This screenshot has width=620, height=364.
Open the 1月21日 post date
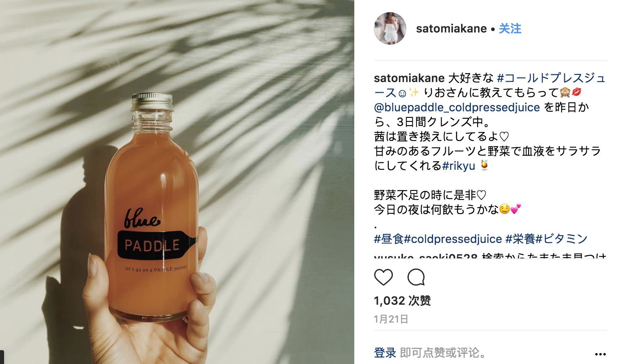pos(391,319)
